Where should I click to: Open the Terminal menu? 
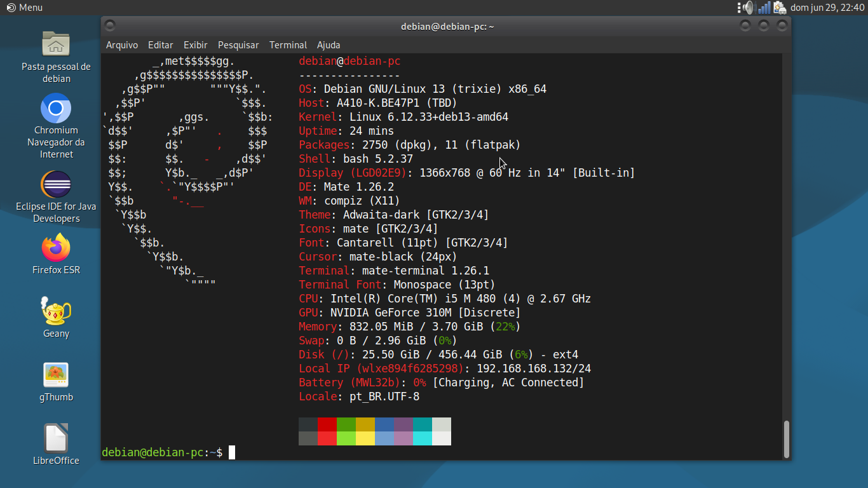288,45
